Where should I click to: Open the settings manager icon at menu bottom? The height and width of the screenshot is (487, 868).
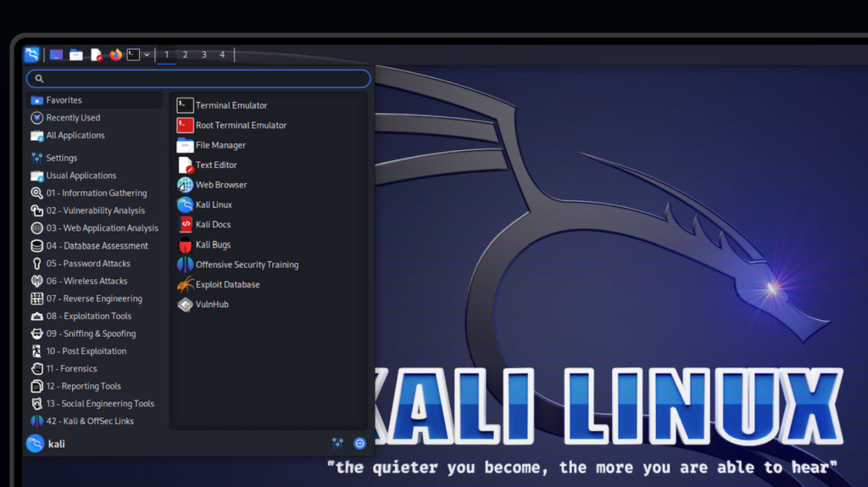pyautogui.click(x=337, y=443)
